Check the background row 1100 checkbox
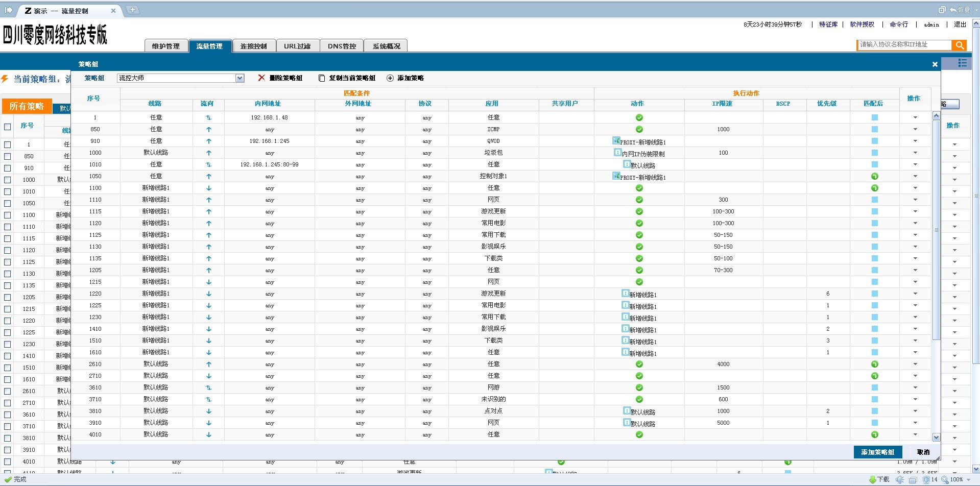 point(7,215)
